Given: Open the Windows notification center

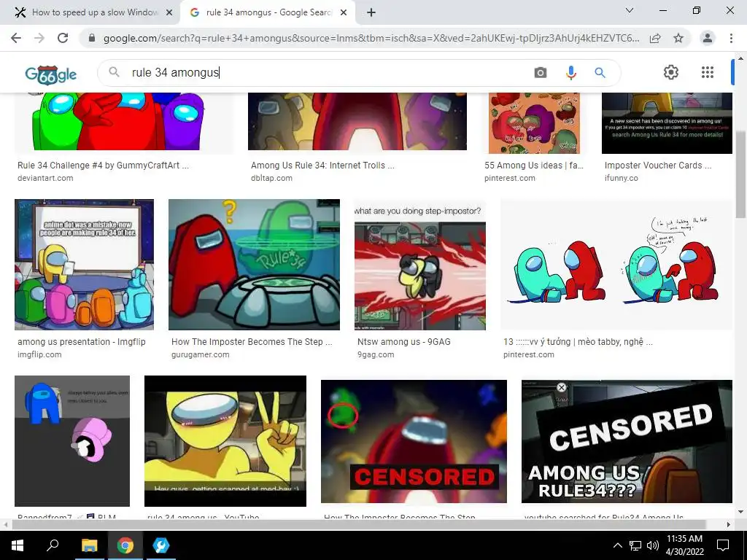Looking at the screenshot, I should (723, 545).
